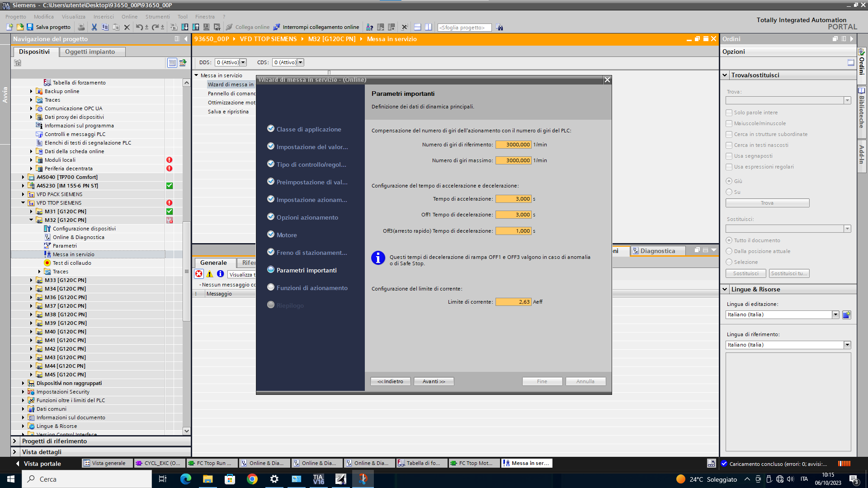Screen dimensions: 868x488
Task: Switch to the Diagnostica tab
Action: tap(658, 251)
